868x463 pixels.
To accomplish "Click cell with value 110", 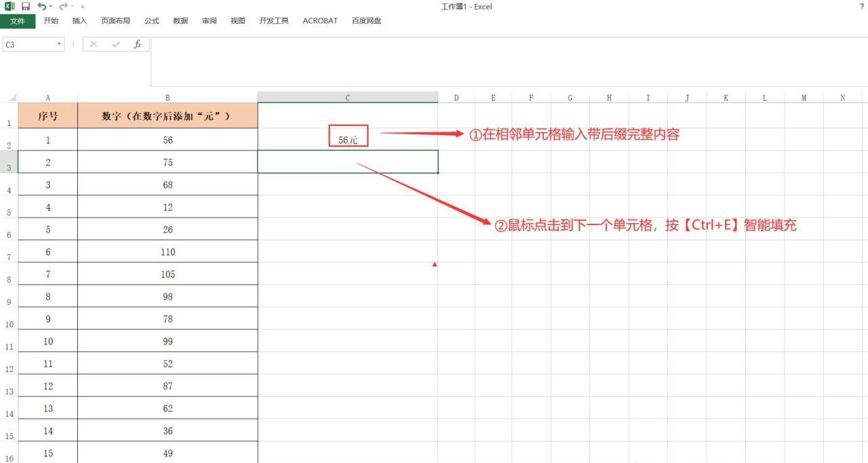I will [167, 251].
